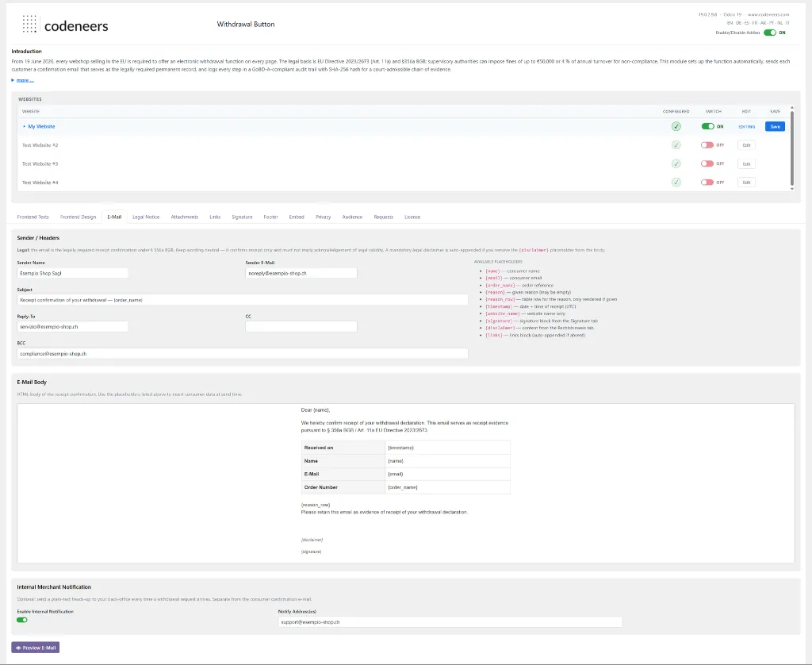The image size is (812, 665).
Task: Open the Frontend Texts tab
Action: [x=33, y=217]
